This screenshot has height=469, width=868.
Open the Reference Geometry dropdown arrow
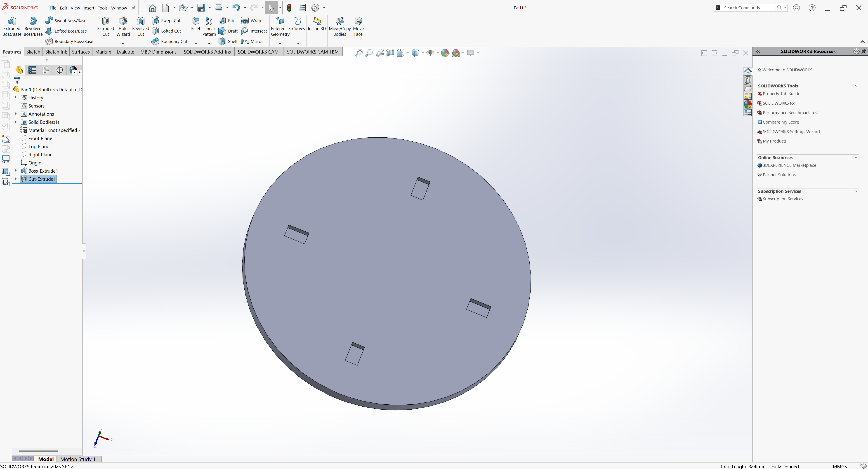click(x=280, y=43)
